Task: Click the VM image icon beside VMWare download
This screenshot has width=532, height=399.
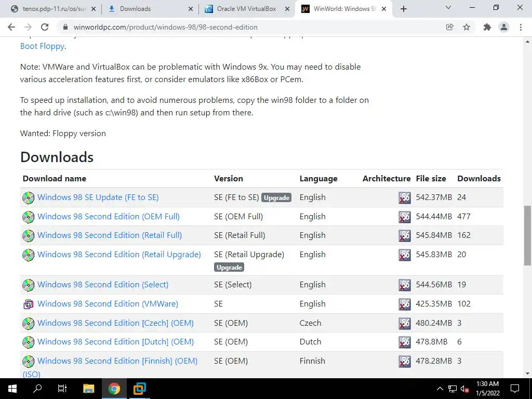Action: 28,304
